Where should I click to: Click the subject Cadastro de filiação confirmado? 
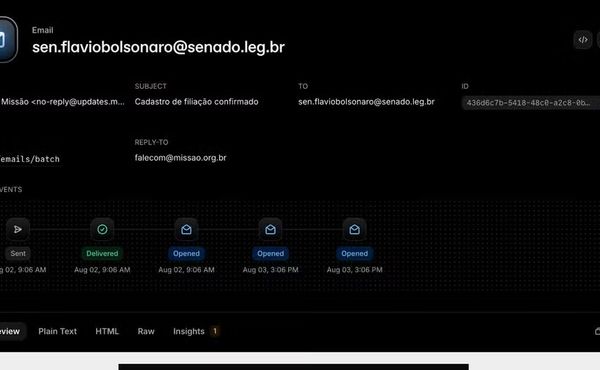pyautogui.click(x=196, y=102)
